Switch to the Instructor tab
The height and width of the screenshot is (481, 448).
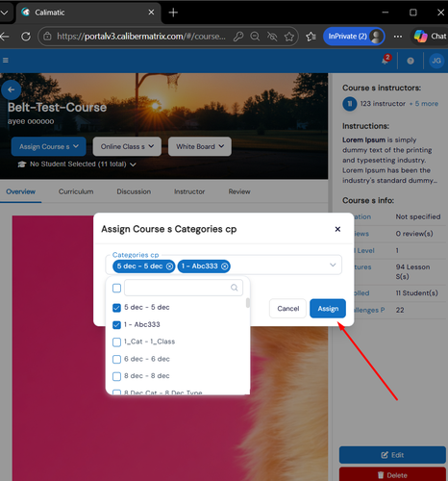tap(189, 191)
